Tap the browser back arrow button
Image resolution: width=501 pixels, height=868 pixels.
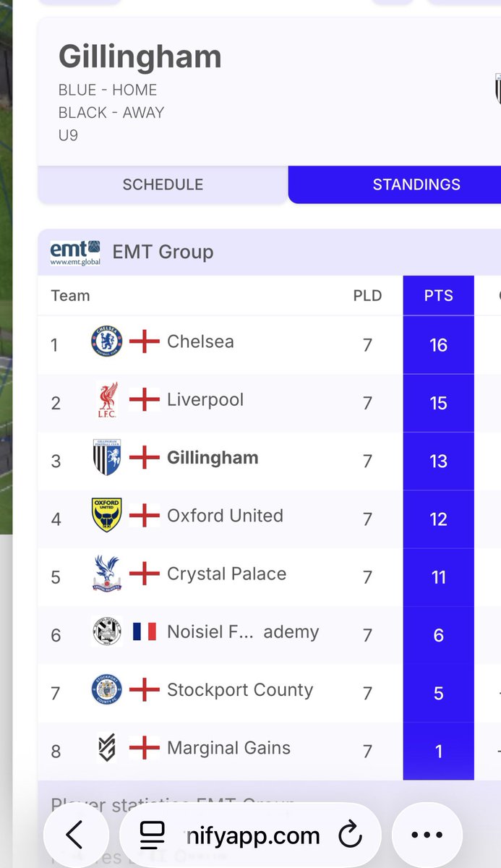pyautogui.click(x=75, y=835)
